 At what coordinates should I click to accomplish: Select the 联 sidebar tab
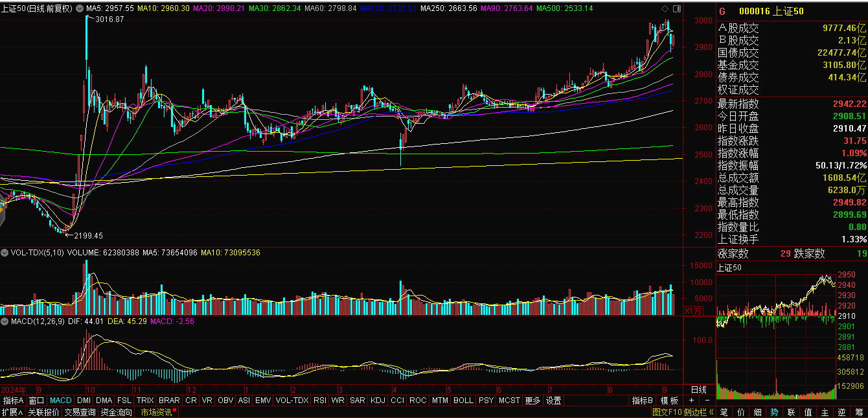[x=791, y=412]
